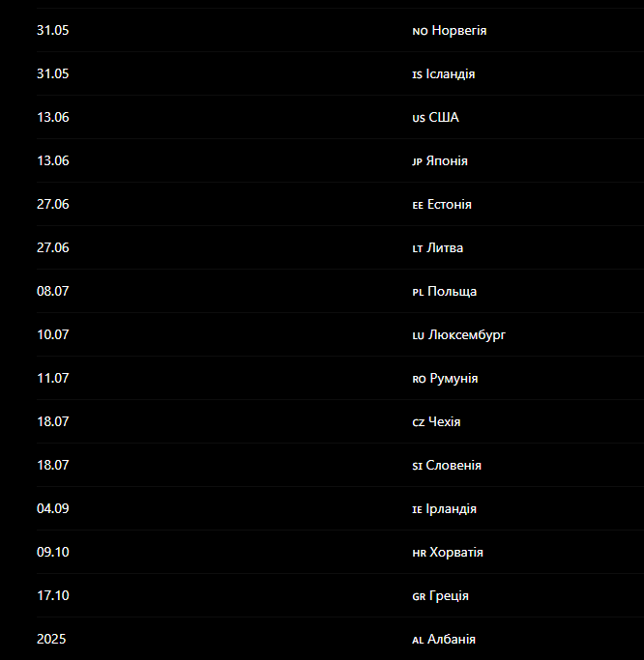Click the JP country code beside Японія
644x660 pixels.
(417, 161)
